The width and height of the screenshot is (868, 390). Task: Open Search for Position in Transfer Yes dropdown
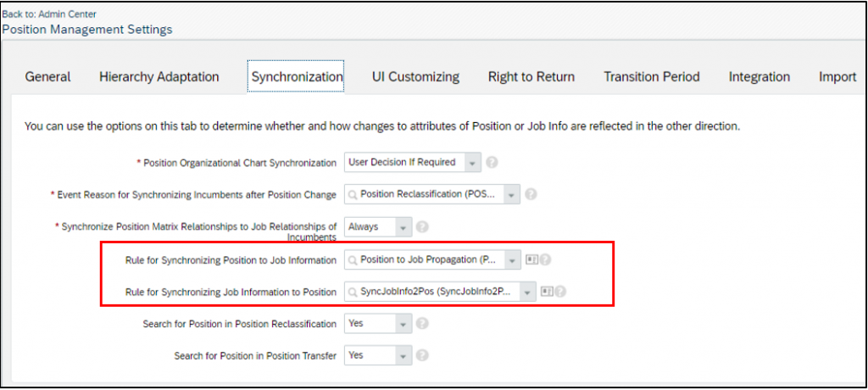point(403,355)
